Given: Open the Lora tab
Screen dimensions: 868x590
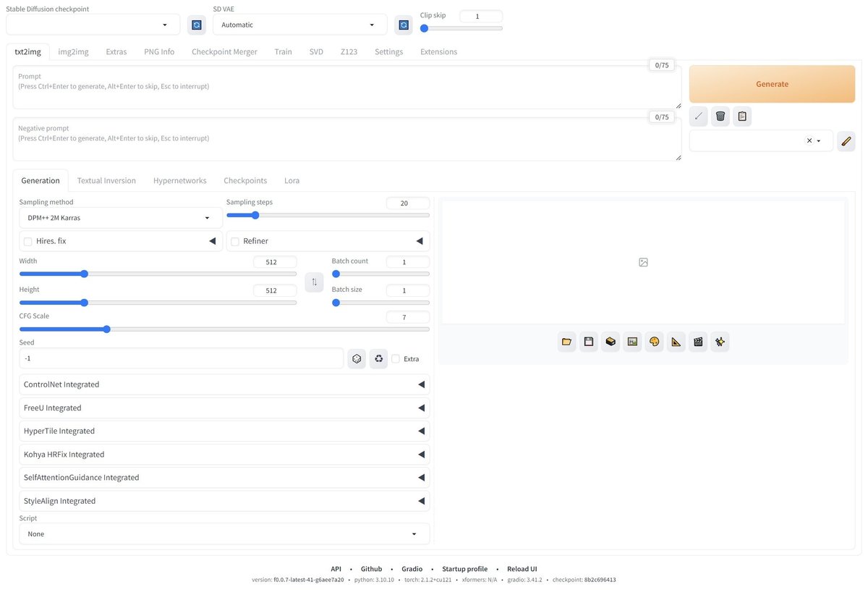Looking at the screenshot, I should click(292, 180).
